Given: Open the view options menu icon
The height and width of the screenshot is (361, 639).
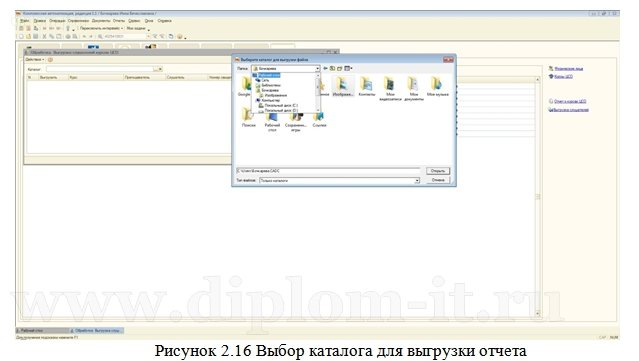Looking at the screenshot, I should click(x=348, y=68).
